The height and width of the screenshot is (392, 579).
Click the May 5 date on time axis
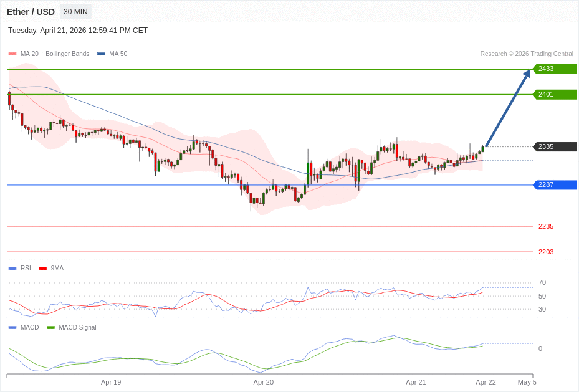coord(527,382)
